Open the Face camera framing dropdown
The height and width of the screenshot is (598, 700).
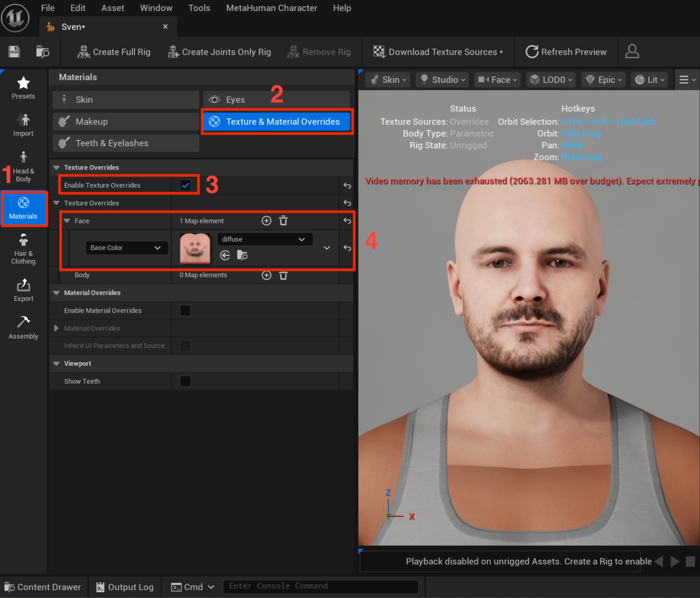tap(497, 80)
